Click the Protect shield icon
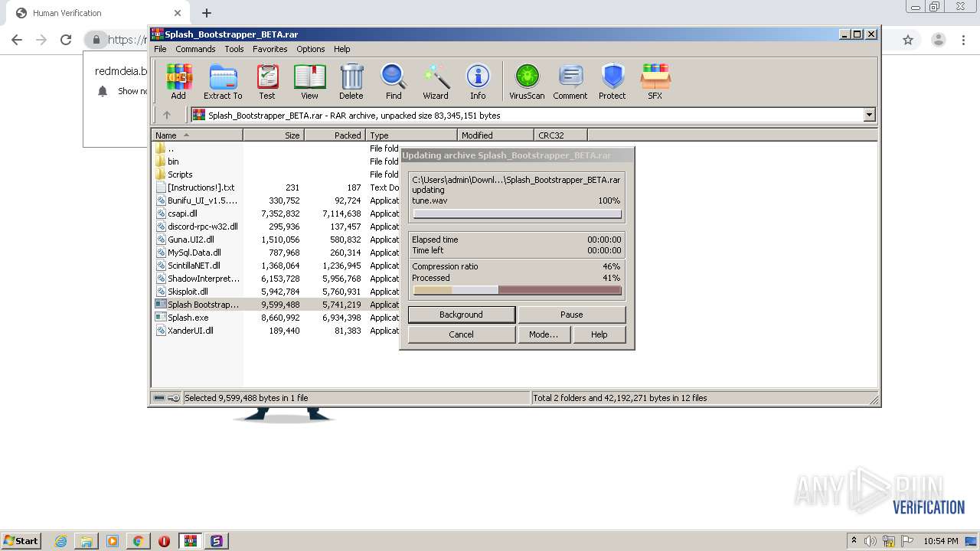The image size is (980, 551). pos(612,82)
